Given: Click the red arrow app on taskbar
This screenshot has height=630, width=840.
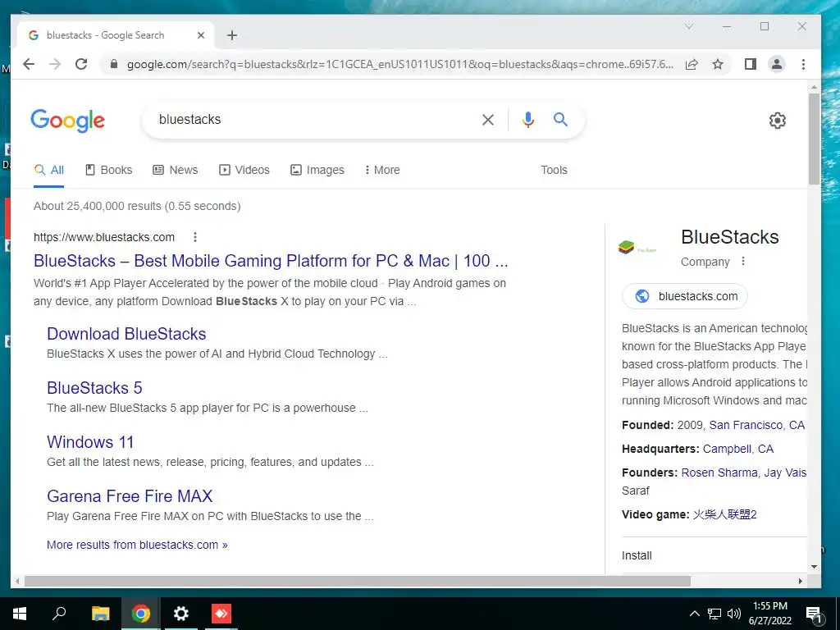Looking at the screenshot, I should 221,614.
